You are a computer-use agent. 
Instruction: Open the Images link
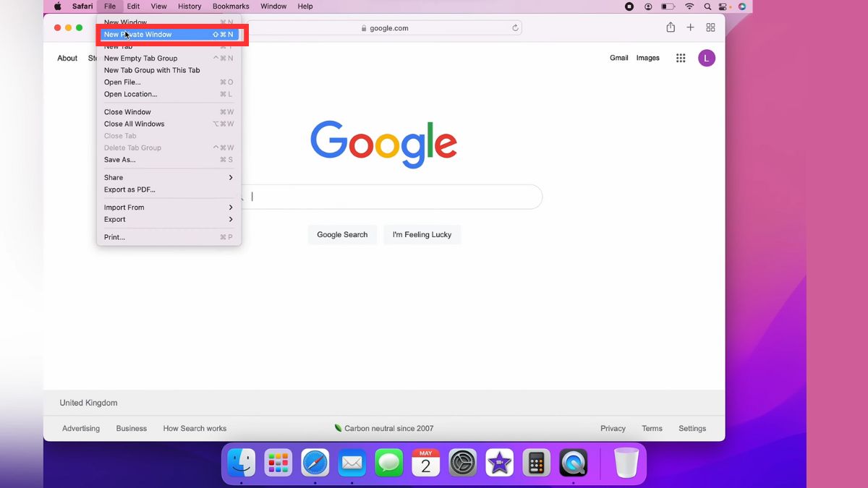[648, 58]
